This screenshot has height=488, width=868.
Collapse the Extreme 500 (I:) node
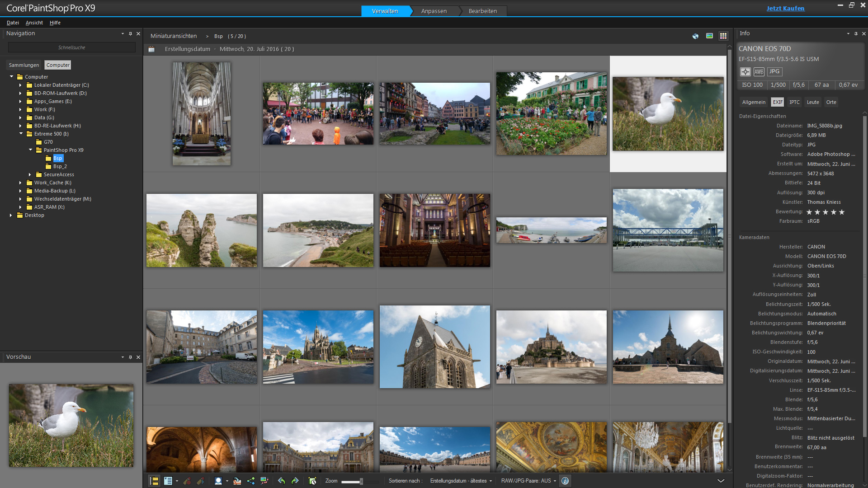pyautogui.click(x=21, y=134)
